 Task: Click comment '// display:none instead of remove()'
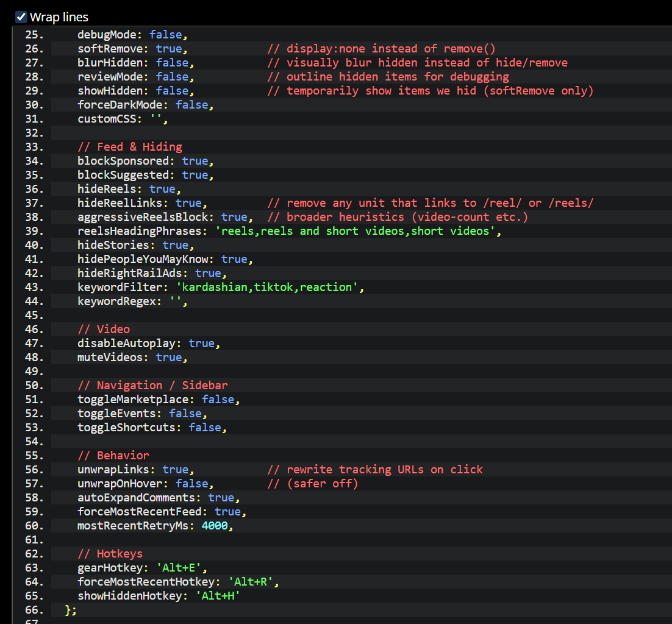tap(381, 49)
